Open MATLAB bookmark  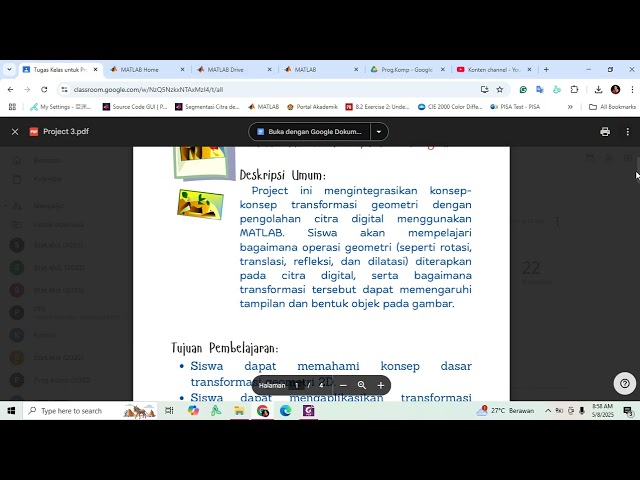[264, 107]
